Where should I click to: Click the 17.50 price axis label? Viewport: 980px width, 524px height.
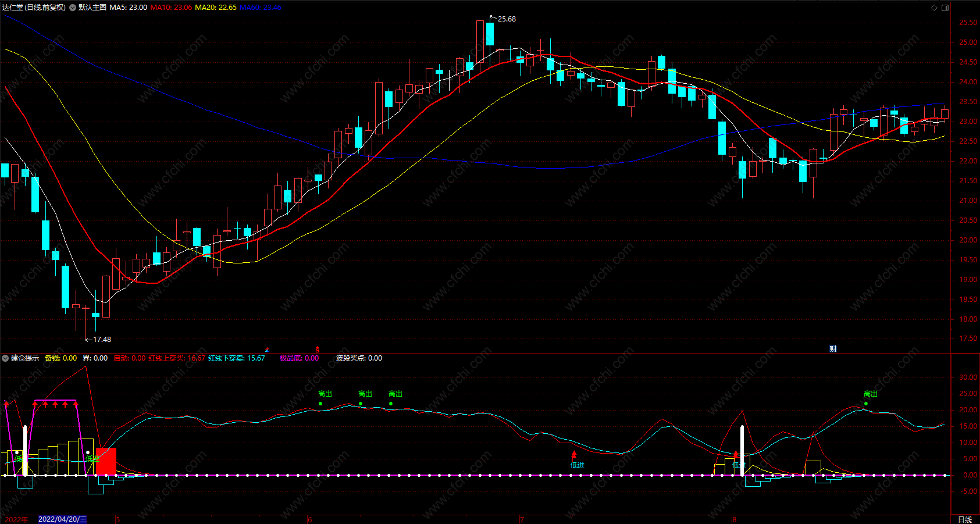pos(968,338)
